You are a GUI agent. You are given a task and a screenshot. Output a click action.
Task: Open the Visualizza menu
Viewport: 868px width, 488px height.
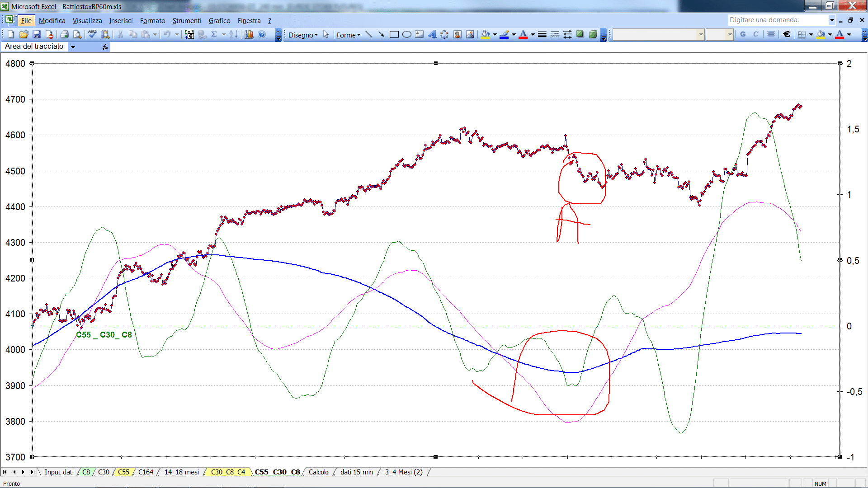[87, 21]
